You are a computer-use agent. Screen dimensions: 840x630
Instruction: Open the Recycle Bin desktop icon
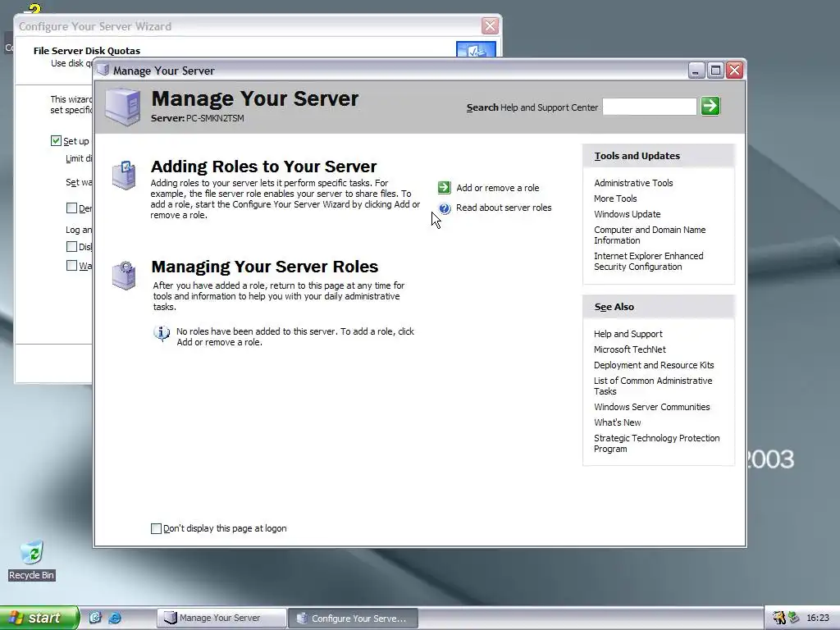[32, 560]
